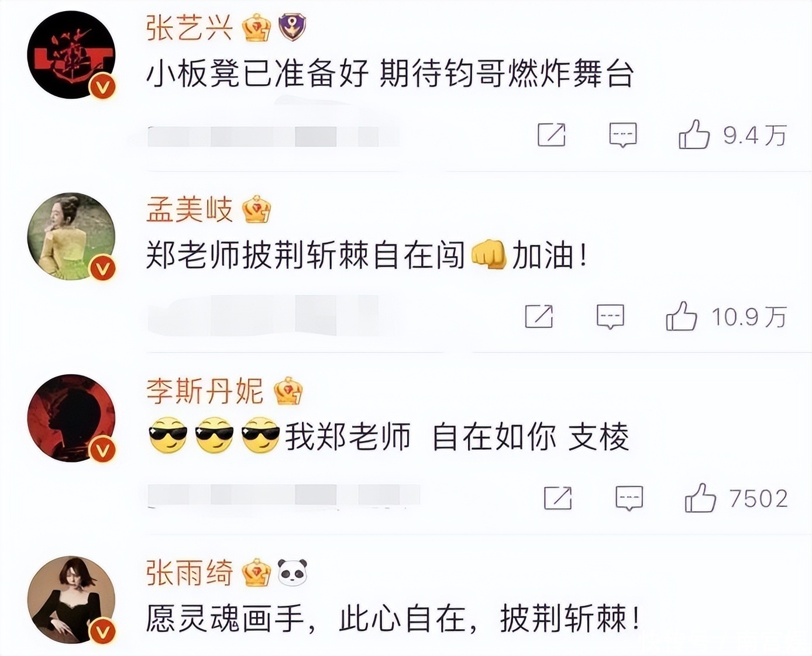
Task: Tap repost icon under 孟美岐's comment
Action: coord(539,316)
